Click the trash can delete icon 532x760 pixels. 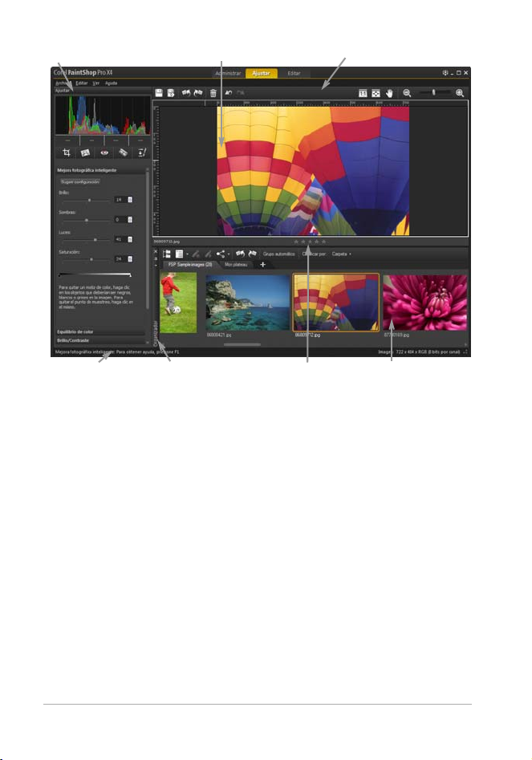click(x=213, y=92)
